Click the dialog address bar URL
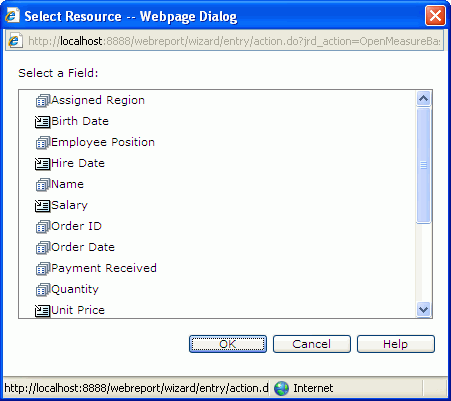The width and height of the screenshot is (451, 401). click(x=234, y=41)
